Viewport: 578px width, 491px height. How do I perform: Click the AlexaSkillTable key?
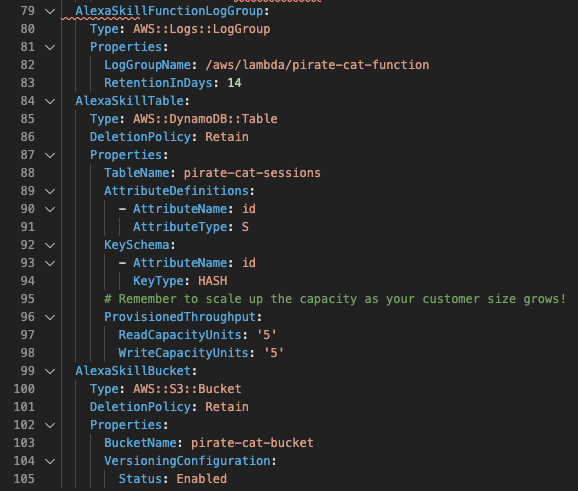point(130,101)
